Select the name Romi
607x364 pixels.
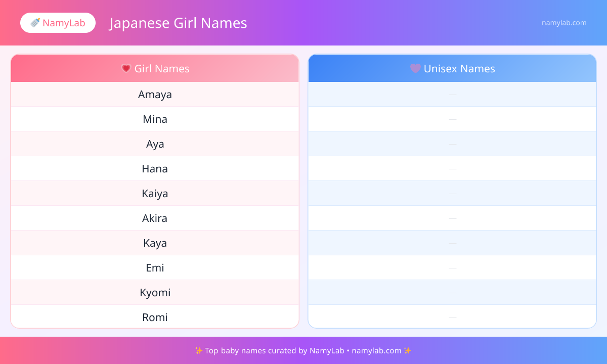[x=155, y=317]
